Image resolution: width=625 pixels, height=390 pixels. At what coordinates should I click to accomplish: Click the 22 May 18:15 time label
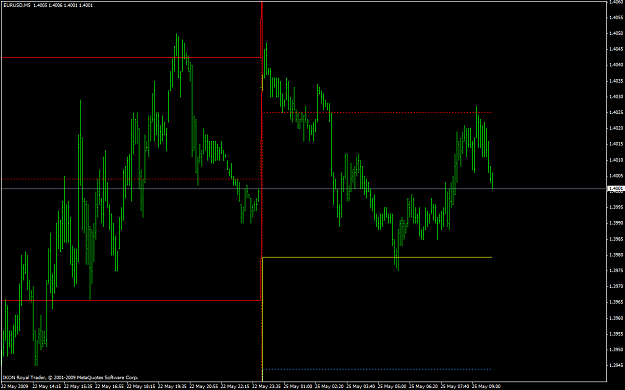[x=141, y=386]
